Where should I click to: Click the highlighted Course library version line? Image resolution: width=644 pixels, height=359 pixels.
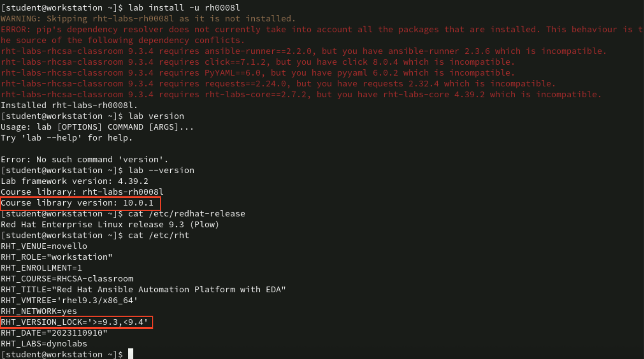click(x=77, y=203)
